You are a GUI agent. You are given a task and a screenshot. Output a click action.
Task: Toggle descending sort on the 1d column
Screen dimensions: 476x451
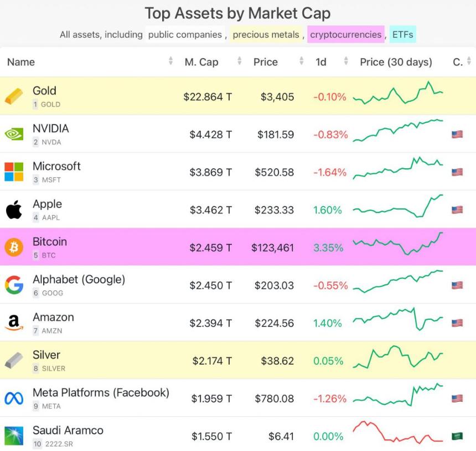[x=346, y=62]
